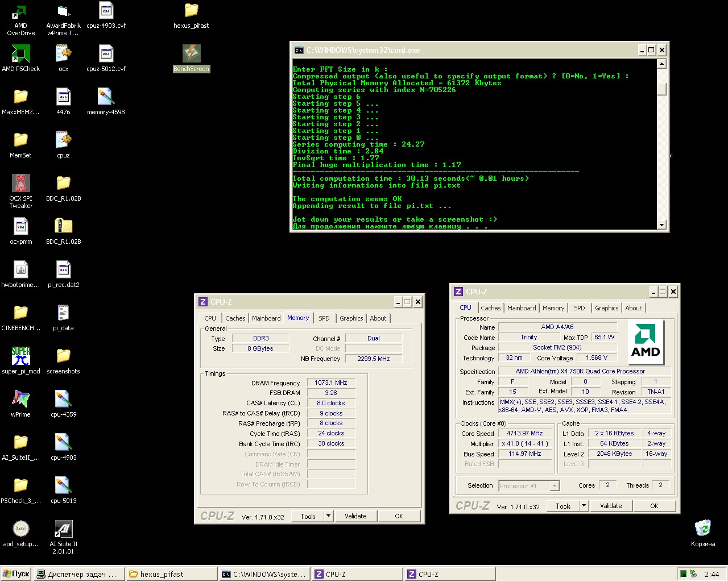Open the 4476 desktop file icon

coord(63,97)
